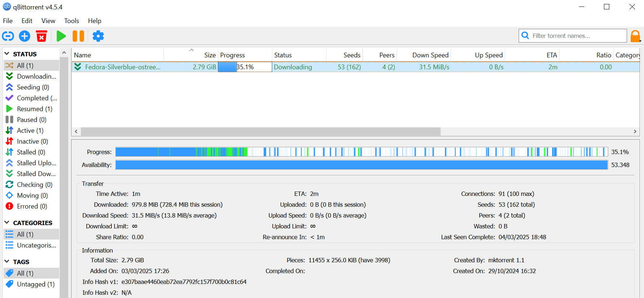The image size is (644, 298).
Task: Click the right arrow of horizontal scrollbar
Action: (635, 131)
